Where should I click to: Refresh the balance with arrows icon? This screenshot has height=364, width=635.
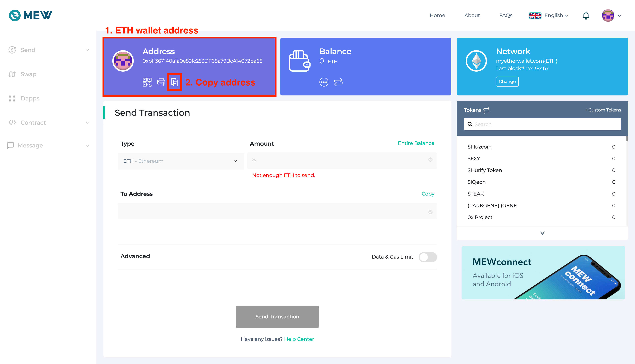(338, 82)
